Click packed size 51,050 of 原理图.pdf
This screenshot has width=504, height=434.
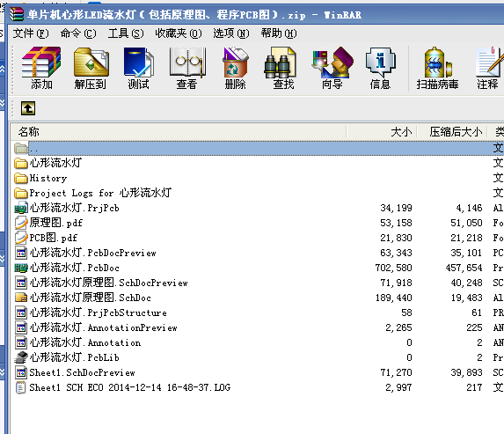[466, 223]
